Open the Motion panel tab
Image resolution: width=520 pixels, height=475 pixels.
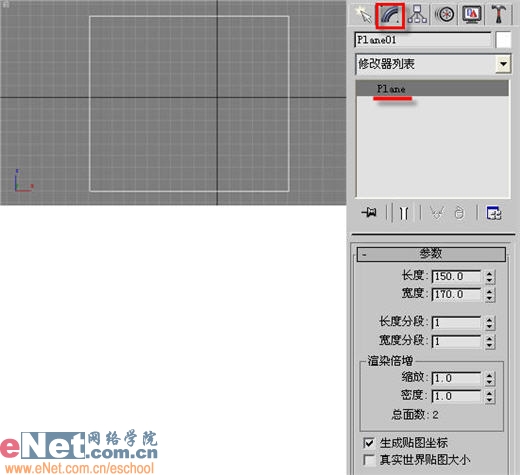(x=445, y=15)
